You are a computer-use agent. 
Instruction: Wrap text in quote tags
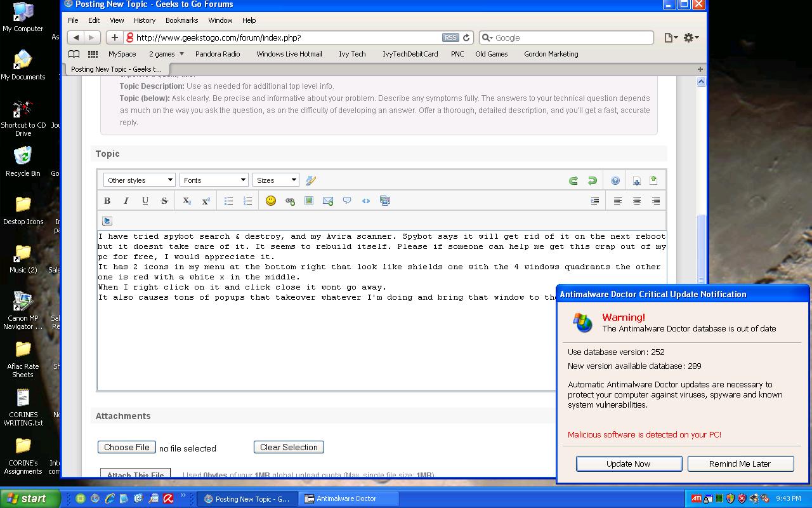point(347,201)
